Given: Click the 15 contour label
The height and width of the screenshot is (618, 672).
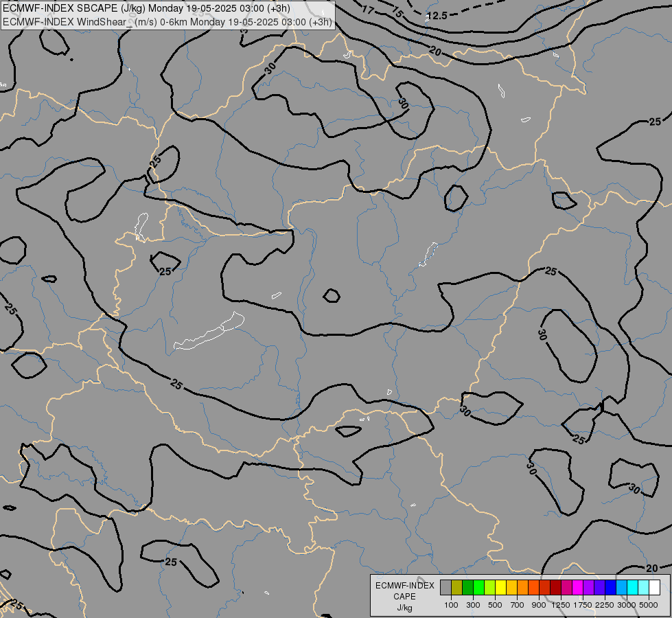Looking at the screenshot, I should tap(397, 13).
